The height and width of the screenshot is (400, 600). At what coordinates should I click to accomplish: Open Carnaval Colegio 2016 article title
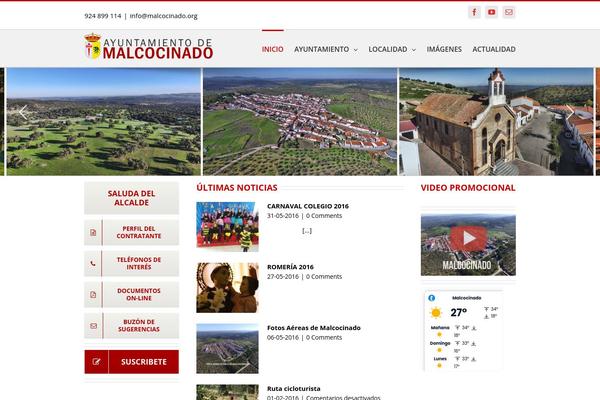click(x=308, y=206)
